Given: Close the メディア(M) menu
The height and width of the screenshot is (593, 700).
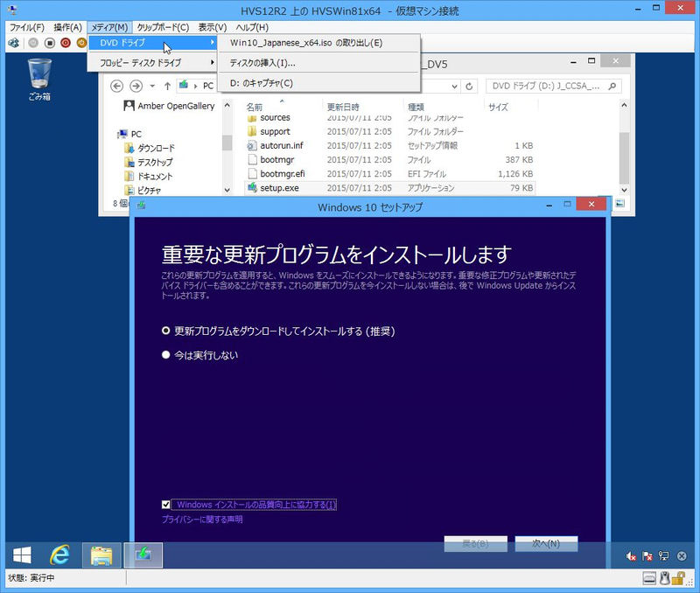Looking at the screenshot, I should click(109, 27).
